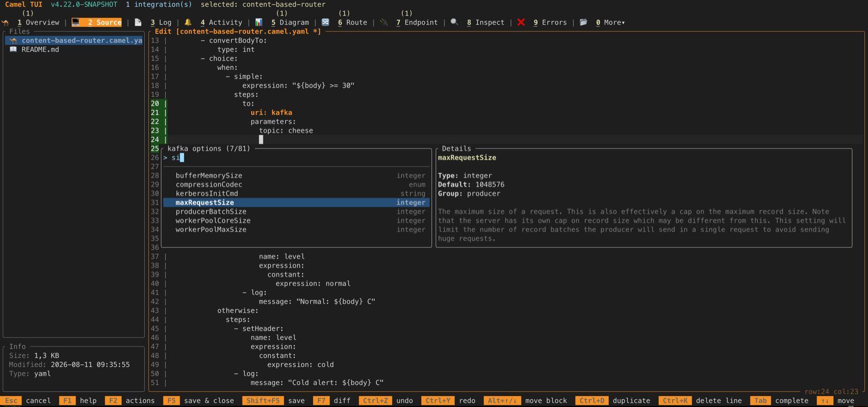This screenshot has height=407, width=868.
Task: Click the 'Default: 1048576' detail value
Action: [x=471, y=185]
